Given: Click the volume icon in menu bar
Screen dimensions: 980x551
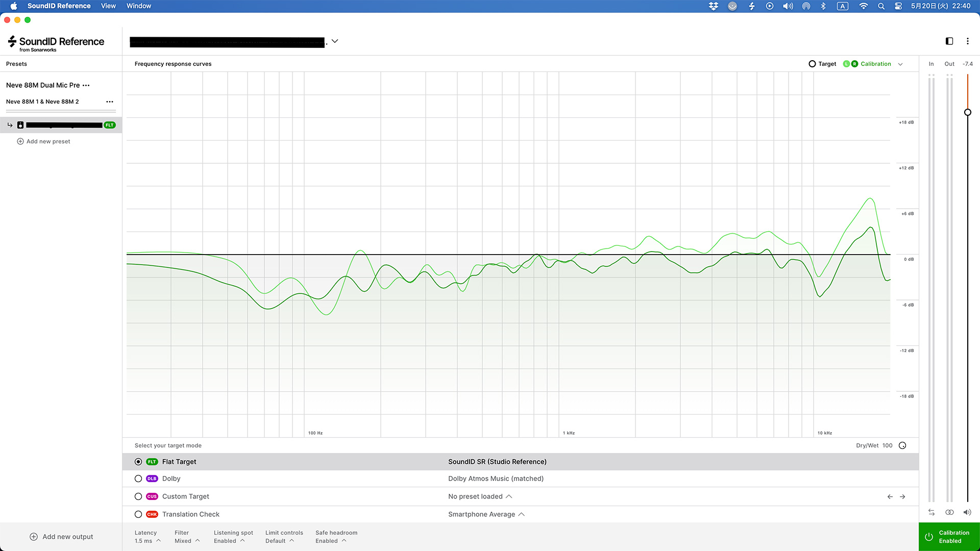Looking at the screenshot, I should tap(788, 6).
